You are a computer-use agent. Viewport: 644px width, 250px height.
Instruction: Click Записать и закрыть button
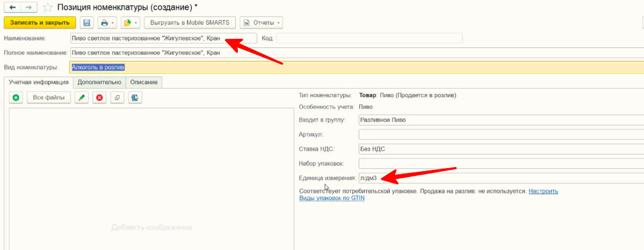(40, 22)
